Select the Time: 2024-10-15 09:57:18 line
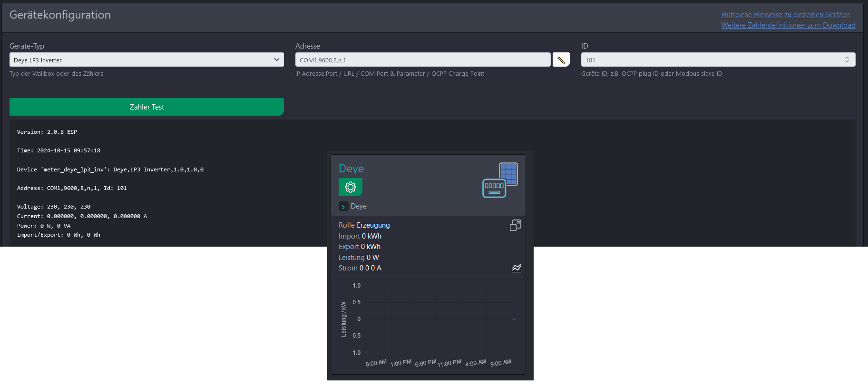This screenshot has width=868, height=389. click(x=59, y=150)
